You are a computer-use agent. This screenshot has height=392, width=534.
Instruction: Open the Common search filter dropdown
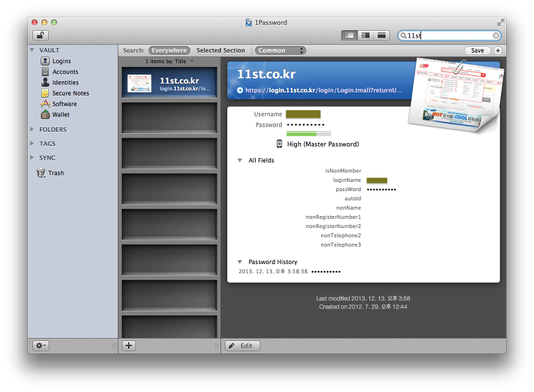pos(281,50)
